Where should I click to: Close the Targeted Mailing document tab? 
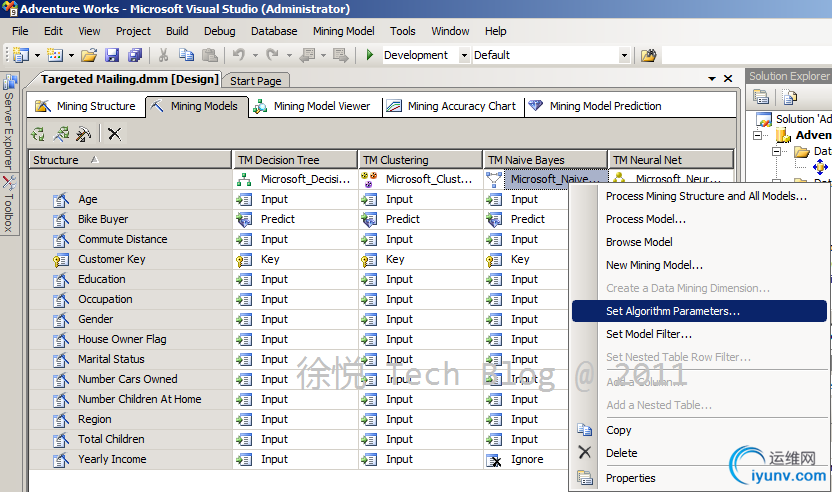728,79
